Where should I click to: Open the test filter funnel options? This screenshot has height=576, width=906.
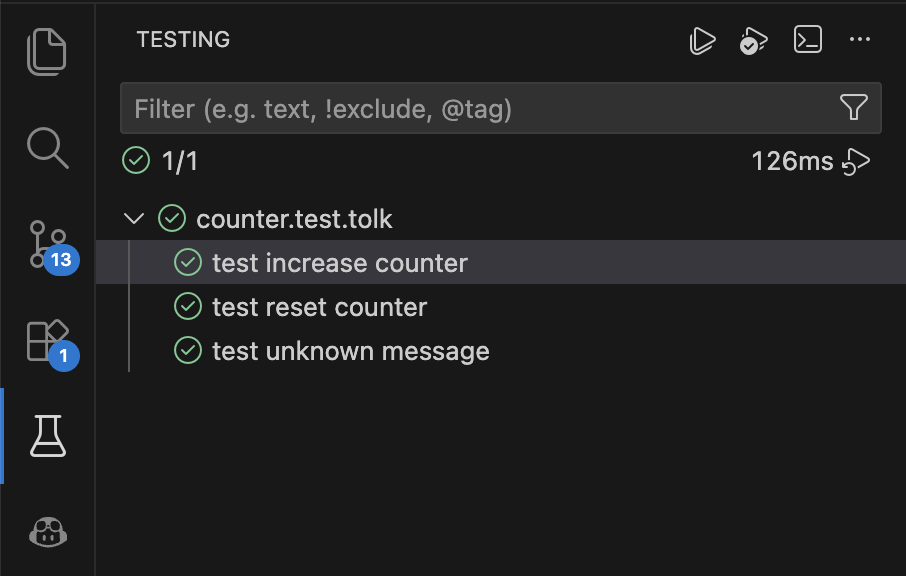[x=853, y=108]
